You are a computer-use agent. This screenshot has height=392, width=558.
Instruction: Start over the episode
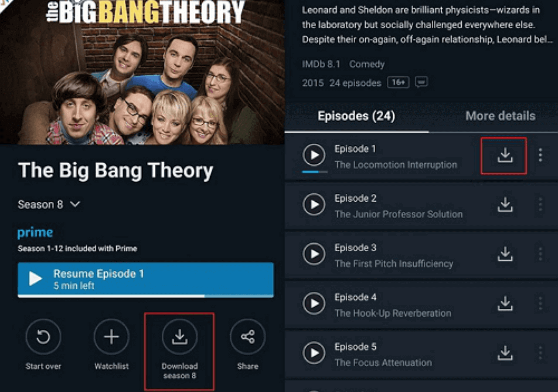click(43, 337)
